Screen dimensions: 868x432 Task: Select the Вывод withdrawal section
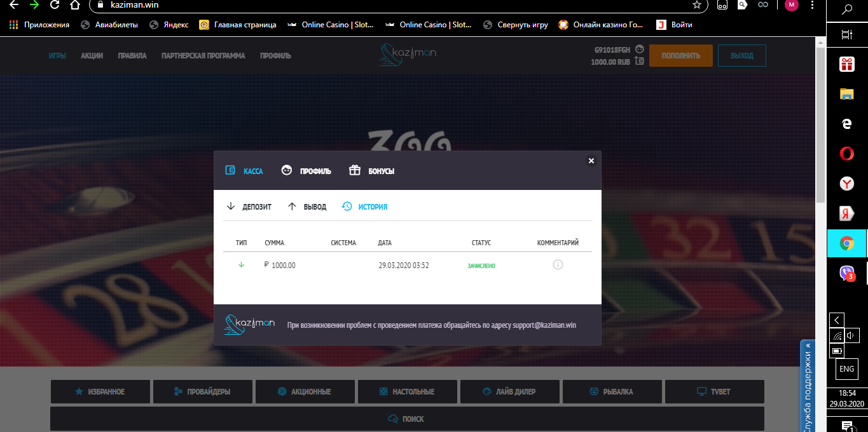pyautogui.click(x=307, y=206)
